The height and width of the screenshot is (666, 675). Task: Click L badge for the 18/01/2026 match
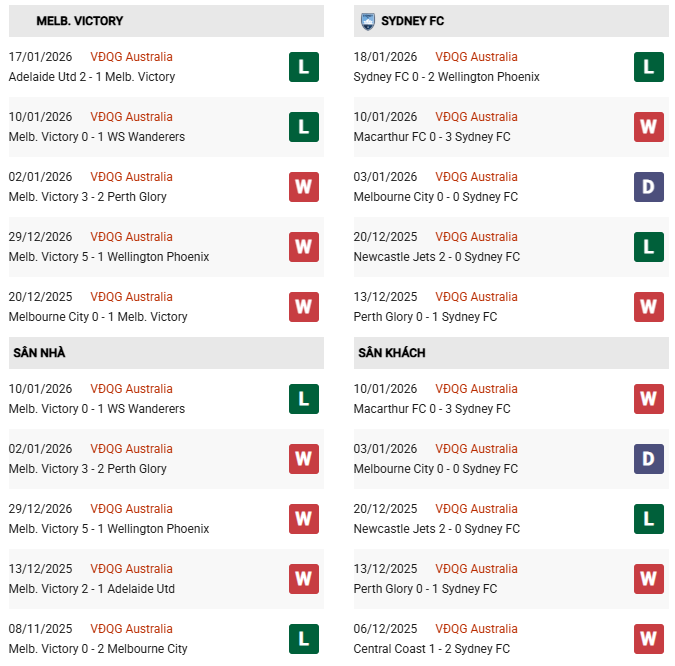[649, 67]
